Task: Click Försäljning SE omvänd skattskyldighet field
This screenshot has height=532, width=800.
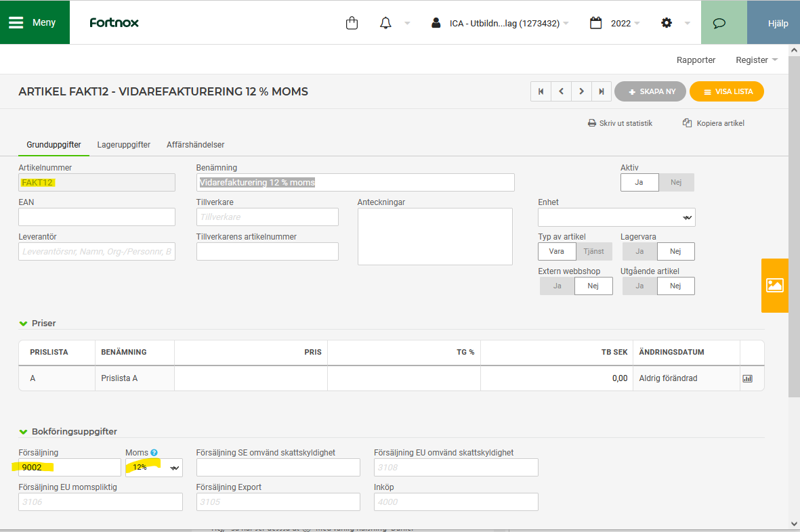Action: (x=278, y=467)
